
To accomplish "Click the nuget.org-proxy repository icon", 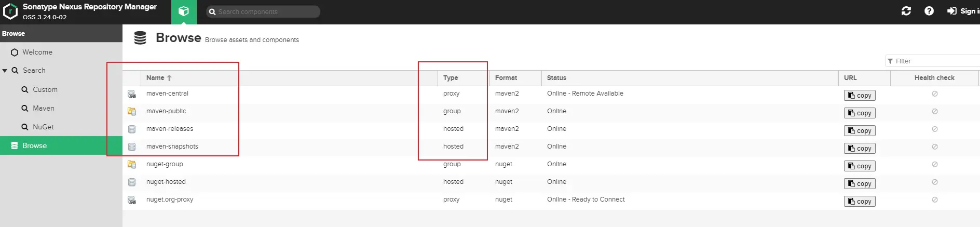I will coord(132,200).
